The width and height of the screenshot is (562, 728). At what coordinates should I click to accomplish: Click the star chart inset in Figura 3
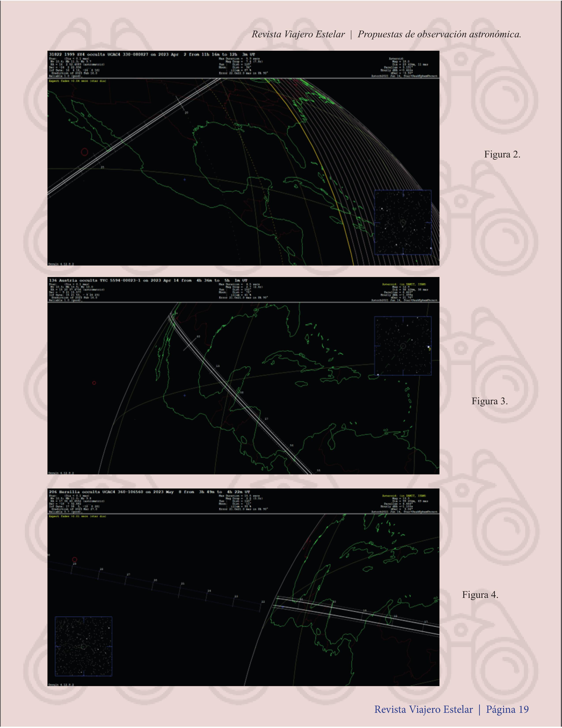point(403,346)
